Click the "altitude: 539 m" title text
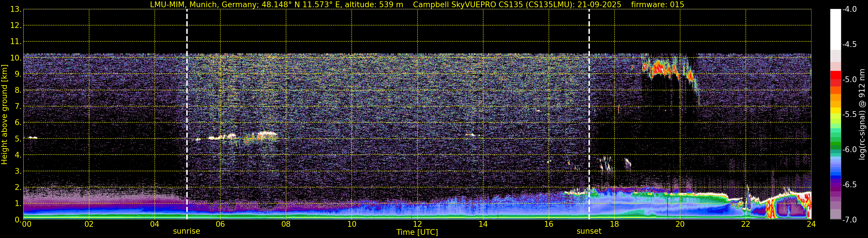 tap(374, 4)
